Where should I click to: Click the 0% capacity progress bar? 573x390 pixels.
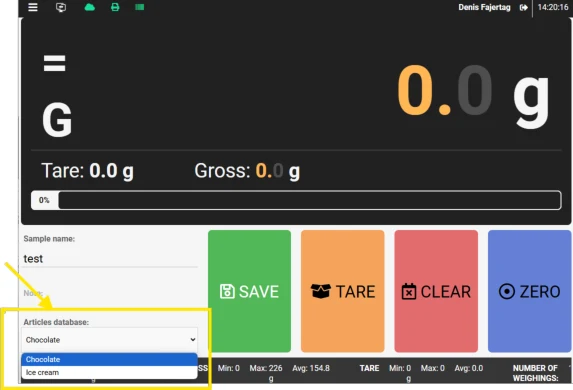[x=296, y=200]
